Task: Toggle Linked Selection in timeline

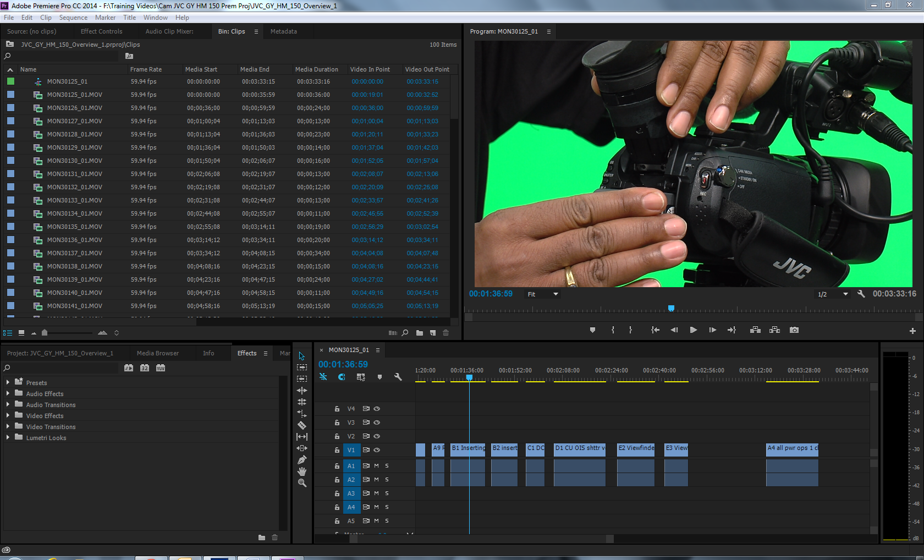Action: pos(361,377)
